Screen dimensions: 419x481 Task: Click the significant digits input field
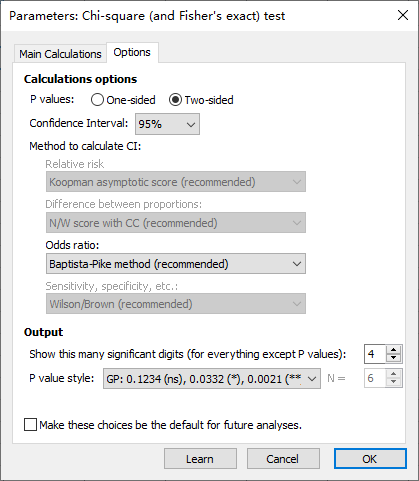[375, 354]
